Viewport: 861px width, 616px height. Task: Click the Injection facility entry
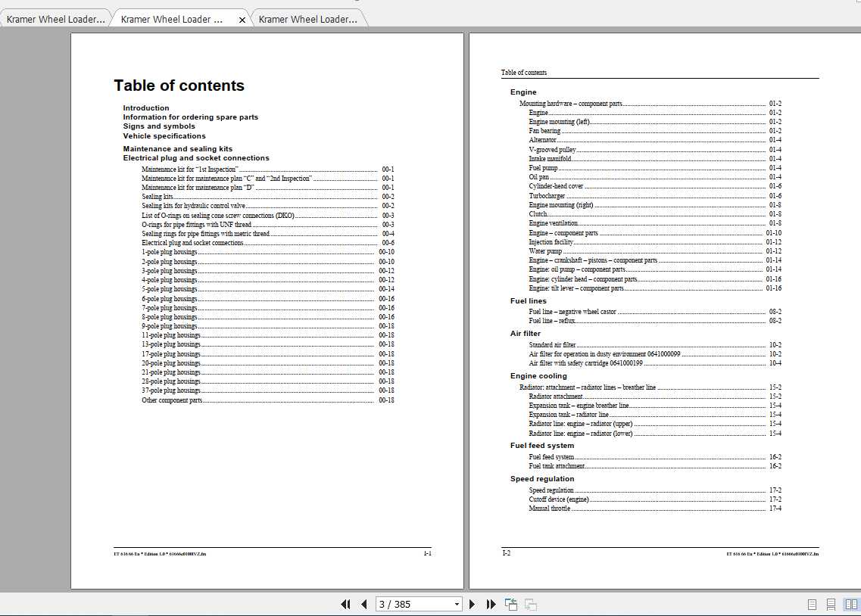[x=655, y=242]
